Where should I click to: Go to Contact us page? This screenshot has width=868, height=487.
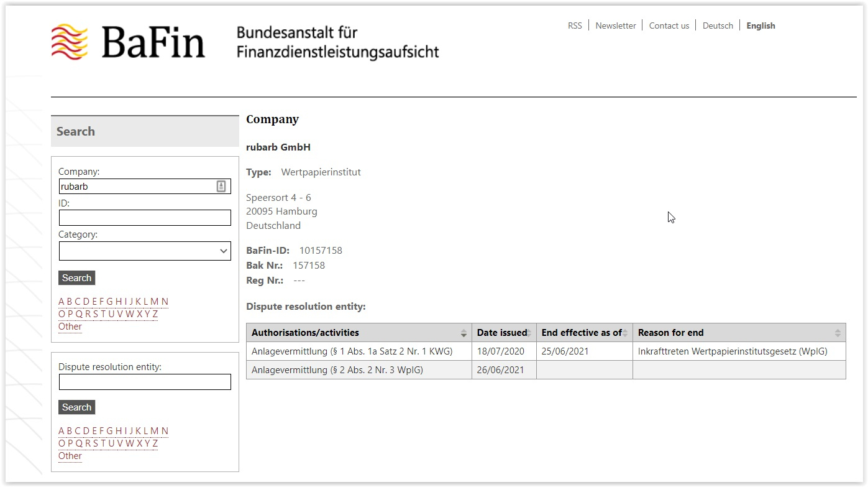669,26
